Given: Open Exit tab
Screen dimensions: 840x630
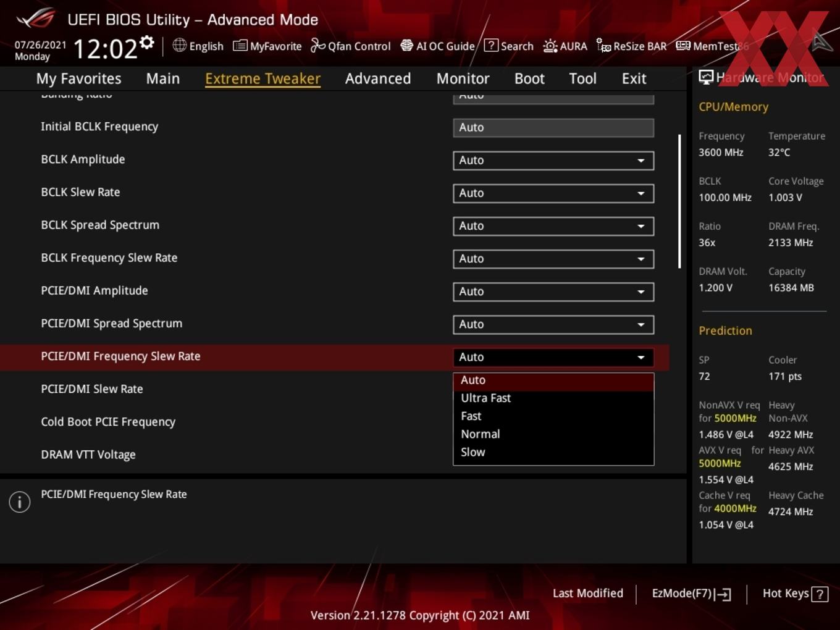Looking at the screenshot, I should [634, 78].
